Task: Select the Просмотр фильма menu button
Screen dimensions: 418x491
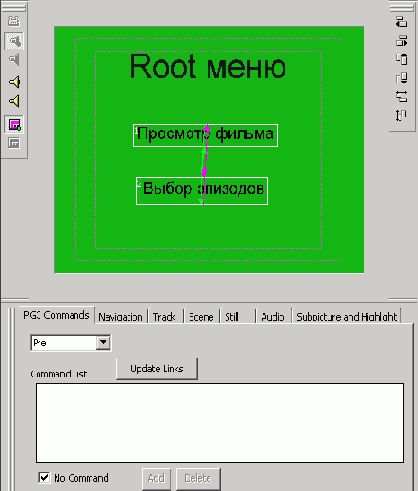Action: [x=205, y=135]
